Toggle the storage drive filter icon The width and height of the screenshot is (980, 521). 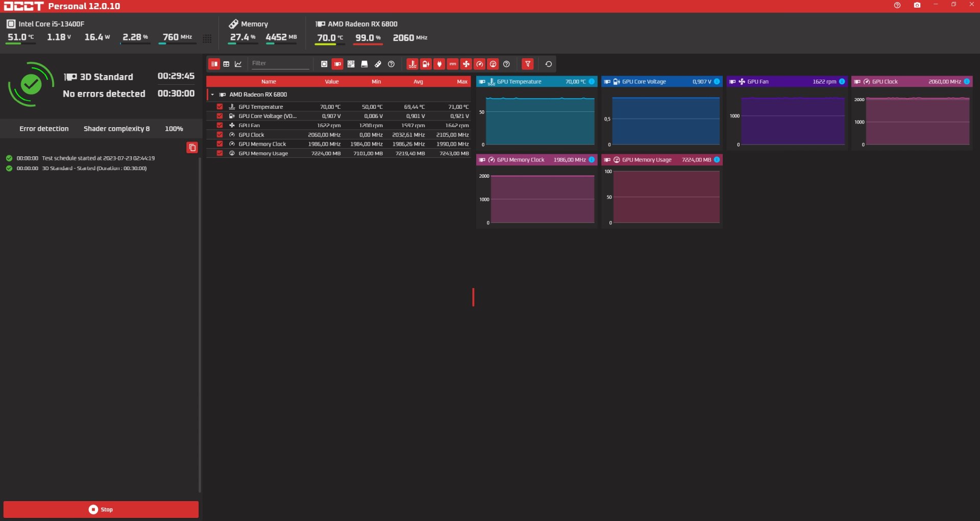(364, 64)
